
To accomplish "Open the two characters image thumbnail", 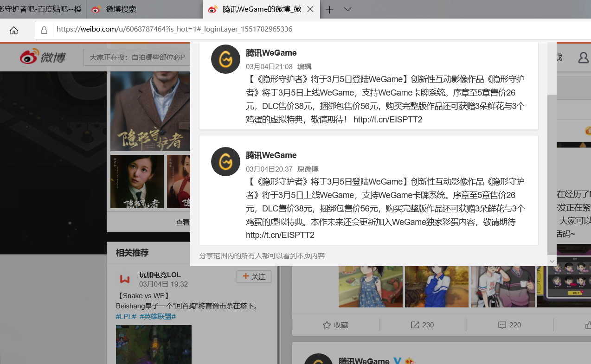I will 503,287.
